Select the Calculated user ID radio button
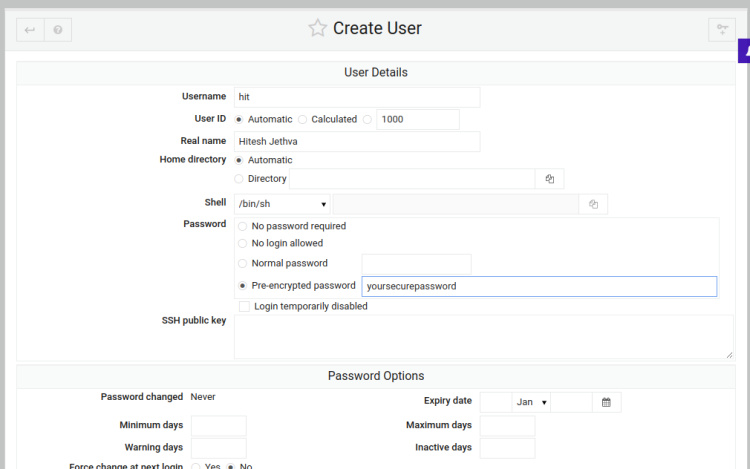This screenshot has height=469, width=750. point(303,119)
